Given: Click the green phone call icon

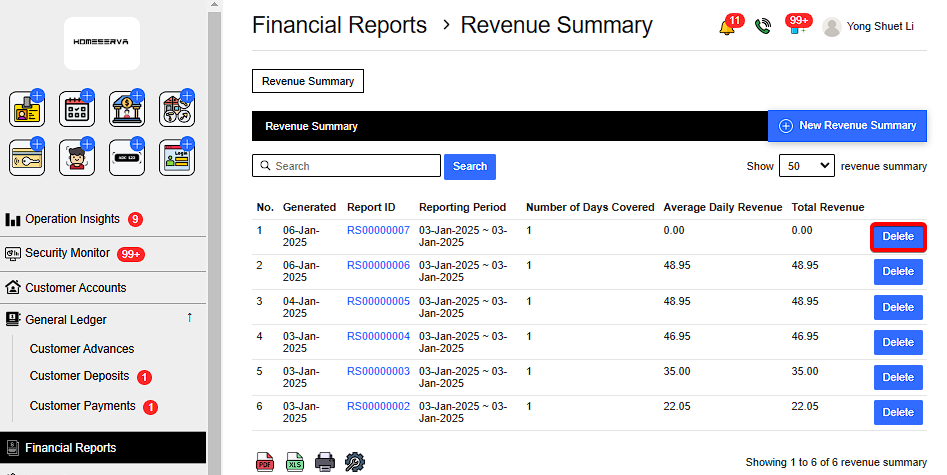Looking at the screenshot, I should (x=763, y=27).
